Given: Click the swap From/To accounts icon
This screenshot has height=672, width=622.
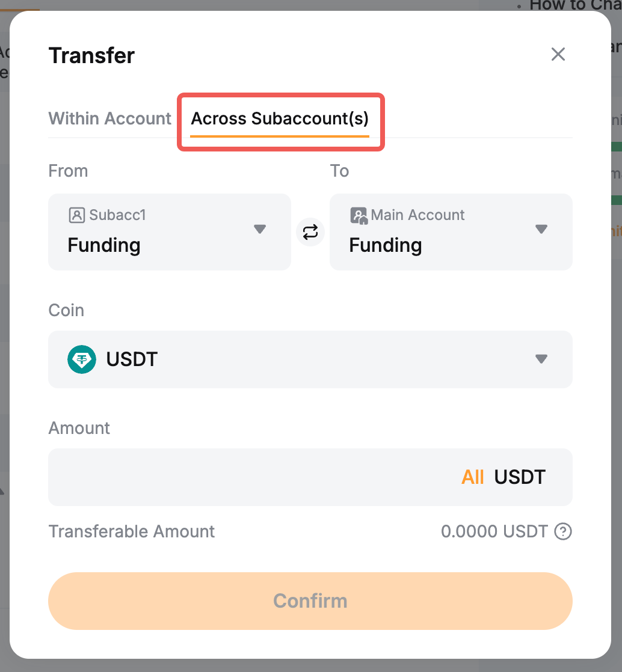Looking at the screenshot, I should (x=310, y=232).
